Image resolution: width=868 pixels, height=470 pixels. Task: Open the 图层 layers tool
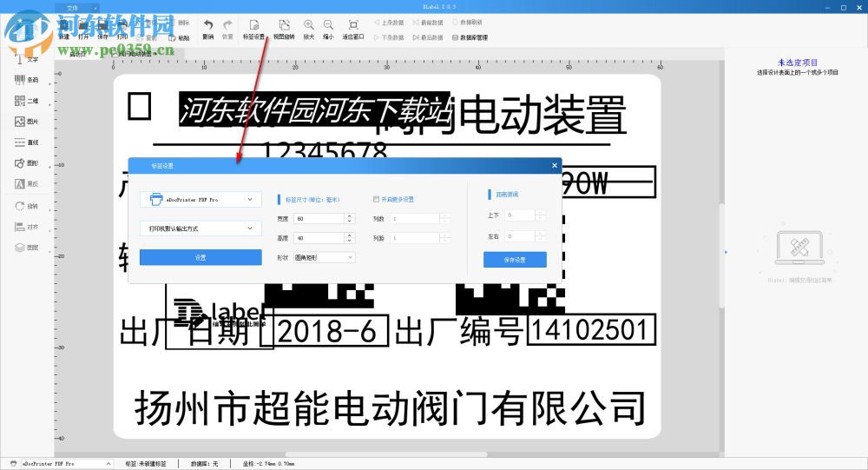tap(26, 248)
